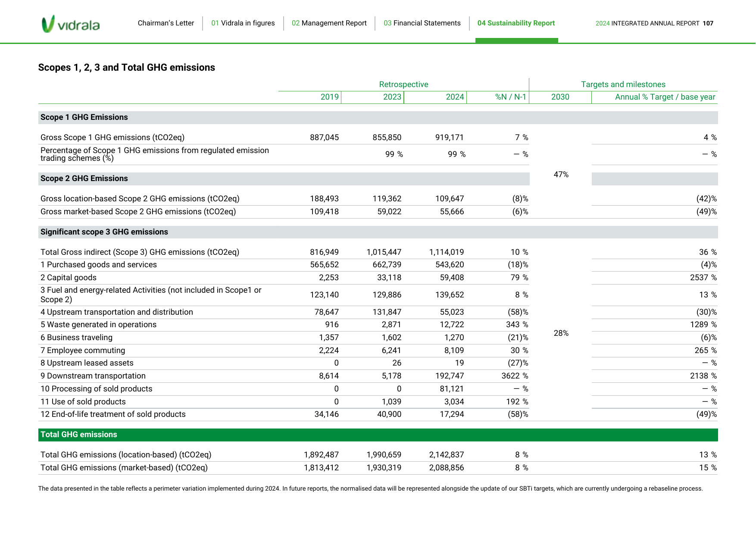Click the '%N / N-1' column header
756x535 pixels.
[x=511, y=97]
